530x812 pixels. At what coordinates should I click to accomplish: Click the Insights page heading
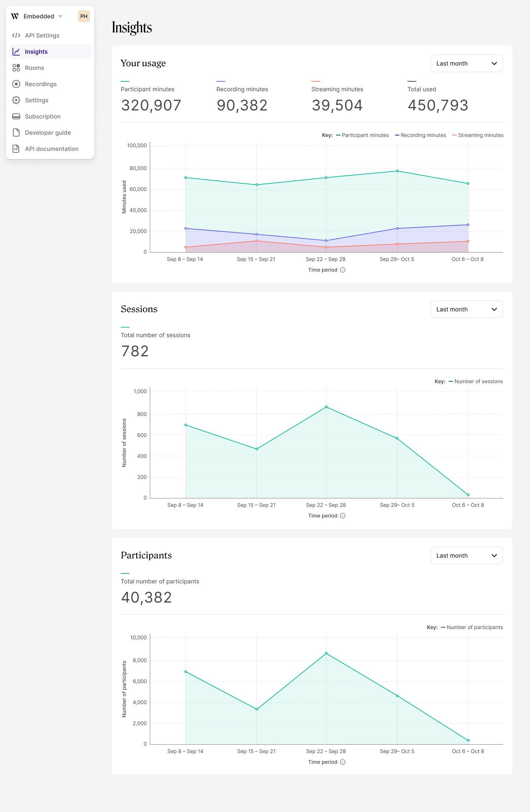[x=132, y=28]
